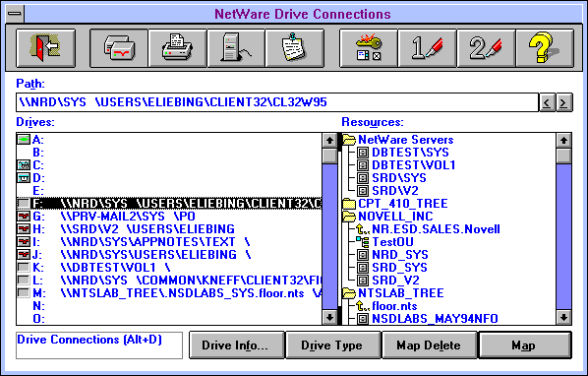Select the F: \\NRD\SYS drive row
This screenshot has height=376, width=588.
tap(169, 204)
